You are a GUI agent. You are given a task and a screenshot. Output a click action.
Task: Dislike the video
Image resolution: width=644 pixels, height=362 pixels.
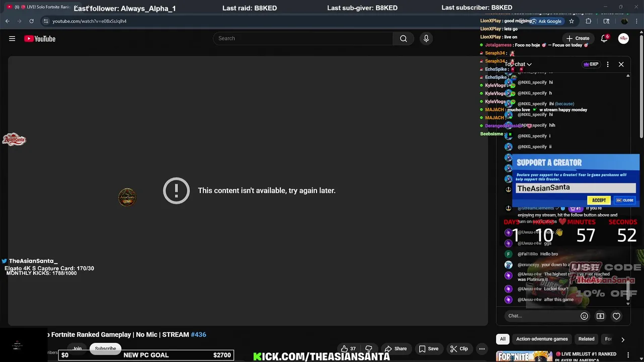369,348
